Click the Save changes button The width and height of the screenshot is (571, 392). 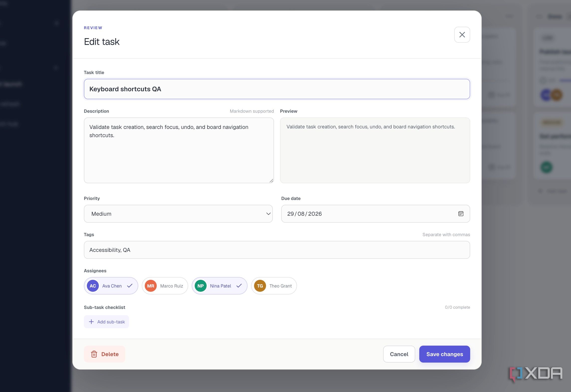[444, 354]
